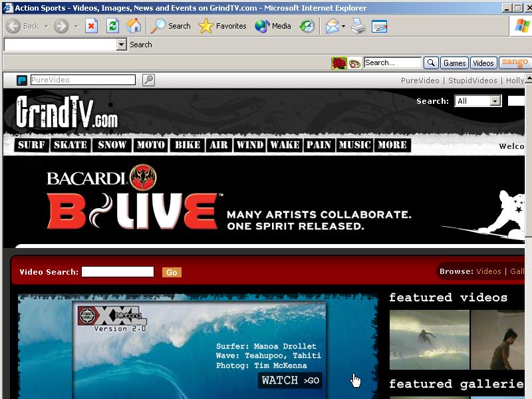Click the Games button in Zango toolbar

454,63
